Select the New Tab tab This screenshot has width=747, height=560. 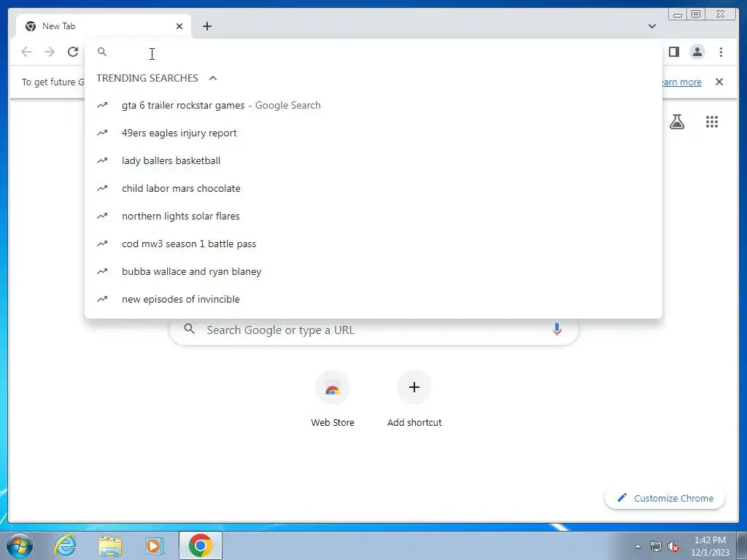(x=104, y=26)
